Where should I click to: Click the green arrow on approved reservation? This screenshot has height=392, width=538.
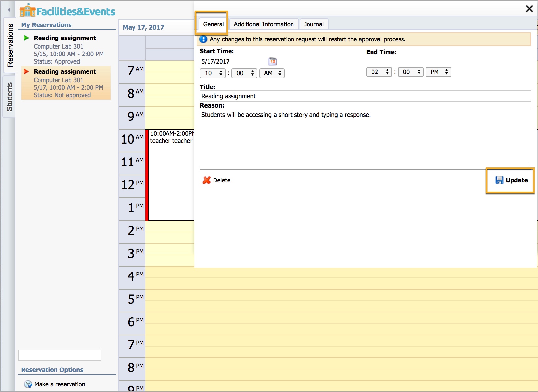[x=26, y=38]
